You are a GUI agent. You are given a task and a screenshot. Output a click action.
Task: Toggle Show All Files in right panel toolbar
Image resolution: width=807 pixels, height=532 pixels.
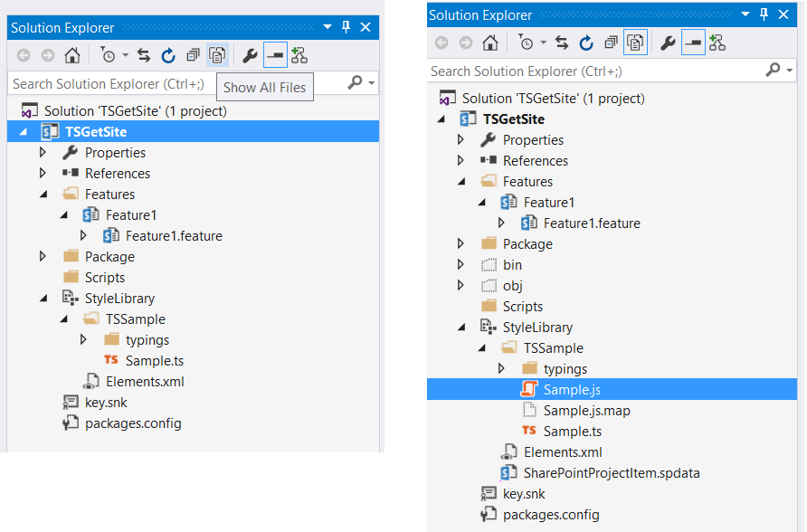[x=635, y=43]
